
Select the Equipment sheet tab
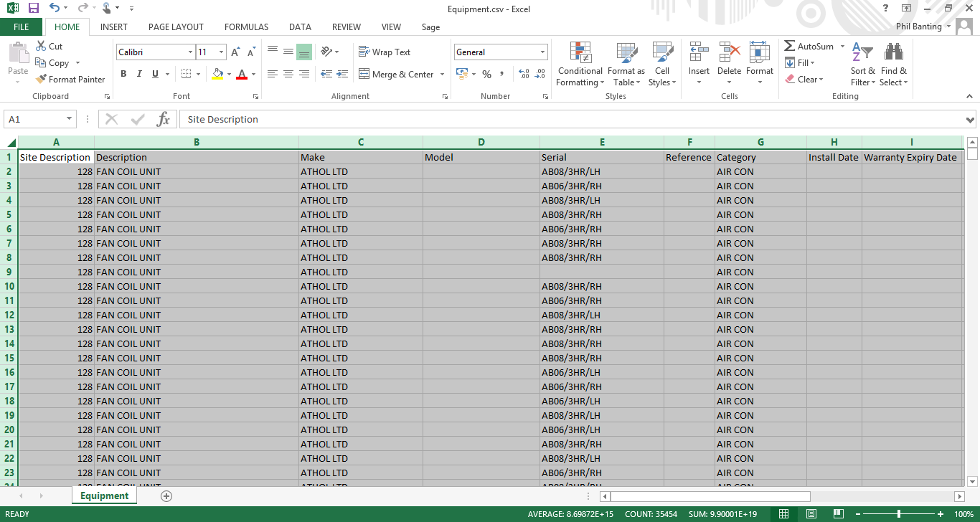click(x=104, y=495)
